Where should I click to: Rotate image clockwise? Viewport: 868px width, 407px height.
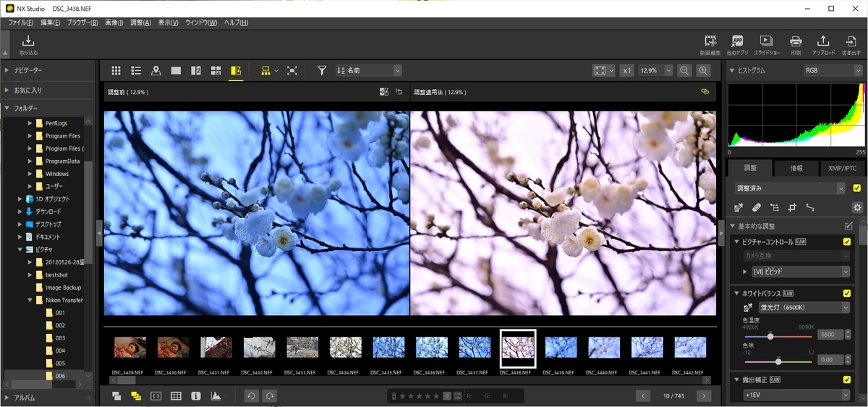click(269, 395)
